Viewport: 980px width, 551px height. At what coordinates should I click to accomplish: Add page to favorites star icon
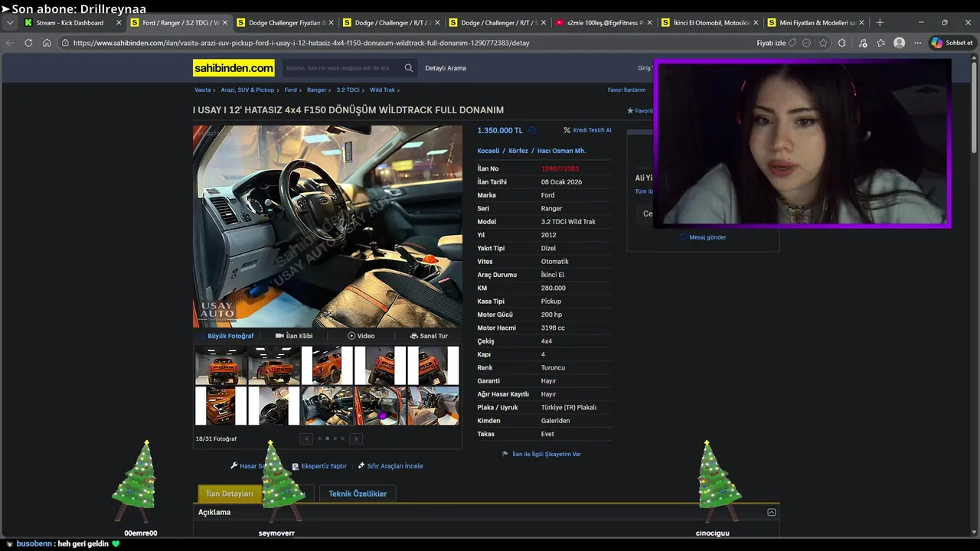[x=823, y=43]
